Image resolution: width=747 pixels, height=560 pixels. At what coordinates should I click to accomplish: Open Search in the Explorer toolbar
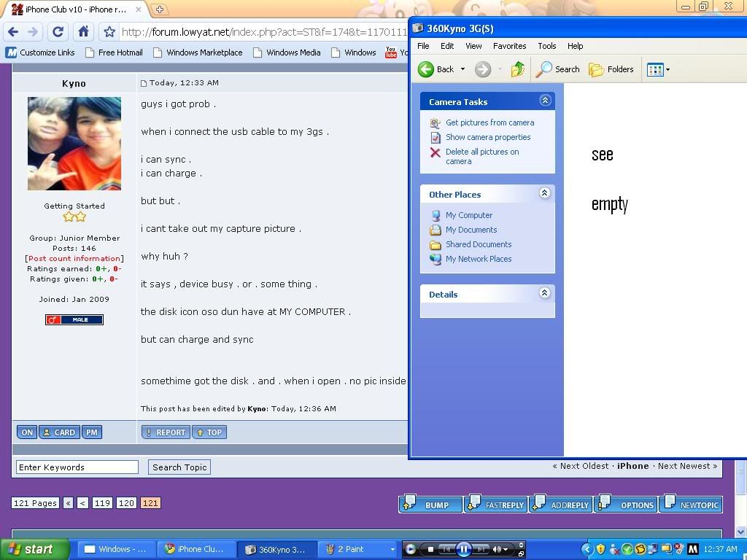pyautogui.click(x=558, y=69)
